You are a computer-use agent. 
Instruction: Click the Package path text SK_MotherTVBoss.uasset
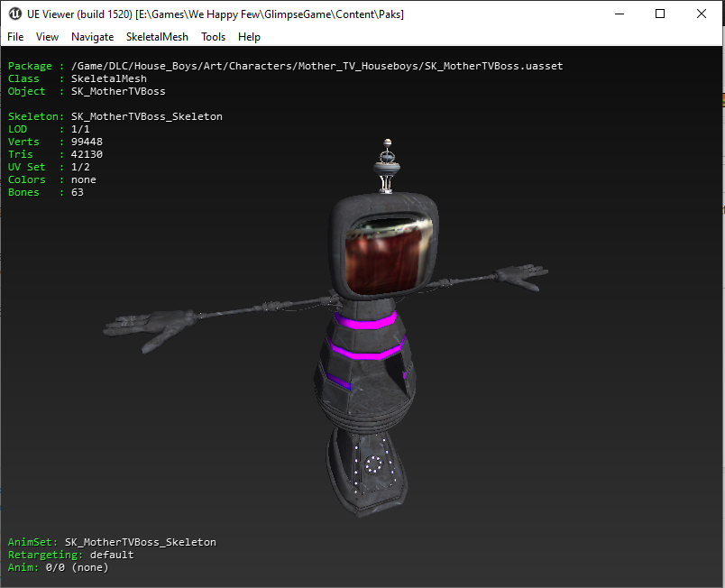click(494, 66)
